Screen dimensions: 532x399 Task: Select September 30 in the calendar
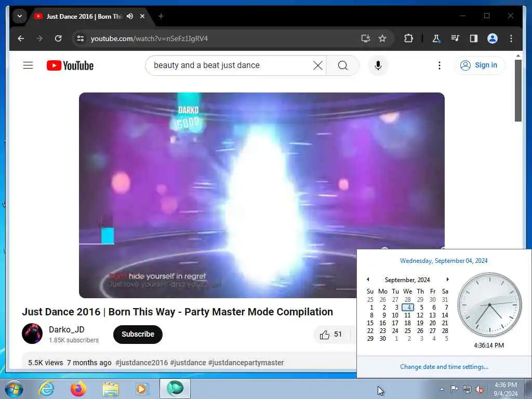pos(383,338)
